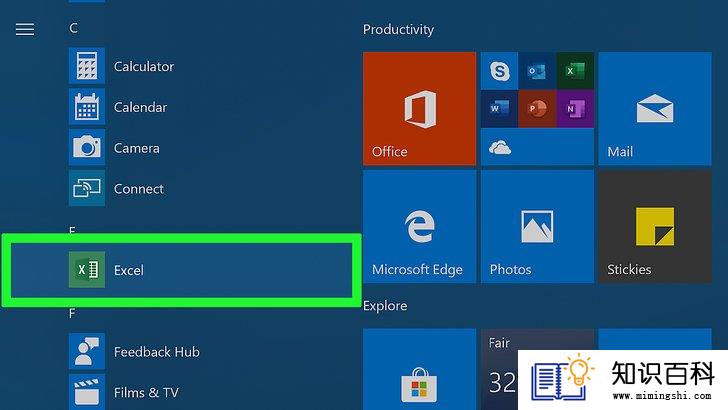Viewport: 728px width, 410px height.
Task: Launch Skype from the Productivity folder tile
Action: coord(499,71)
